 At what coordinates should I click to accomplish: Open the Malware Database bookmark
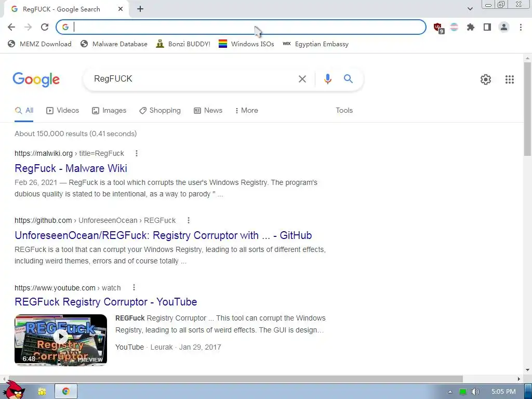[x=114, y=44]
